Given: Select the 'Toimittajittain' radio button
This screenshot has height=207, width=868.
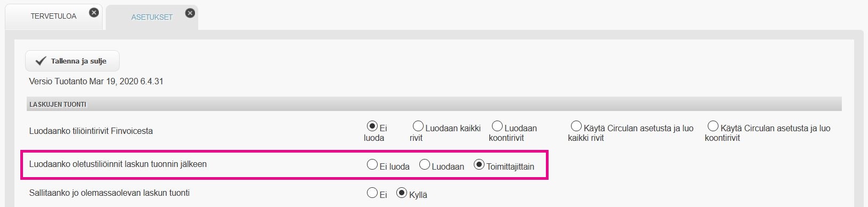Looking at the screenshot, I should 479,165.
